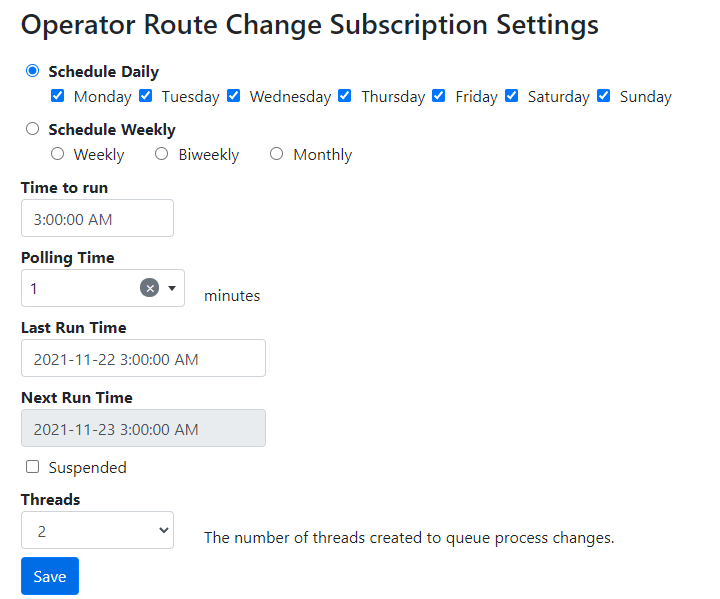720x599 pixels.
Task: Toggle the Thursday checkbox
Action: pos(345,96)
